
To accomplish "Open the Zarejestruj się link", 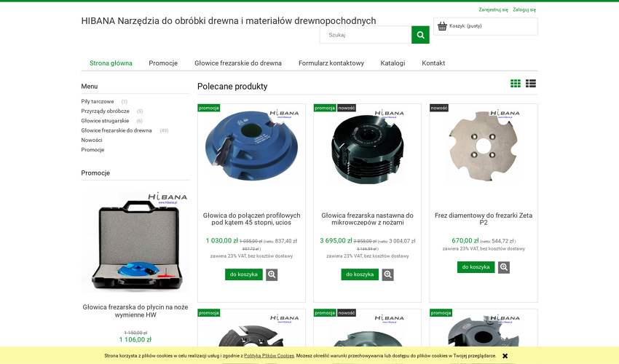I will 493,9.
